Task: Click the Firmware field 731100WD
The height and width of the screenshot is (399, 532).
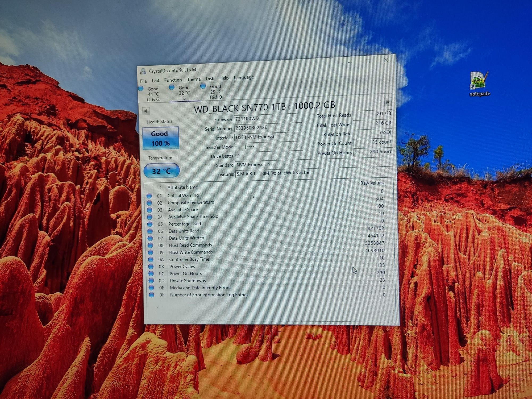Action: pos(268,118)
